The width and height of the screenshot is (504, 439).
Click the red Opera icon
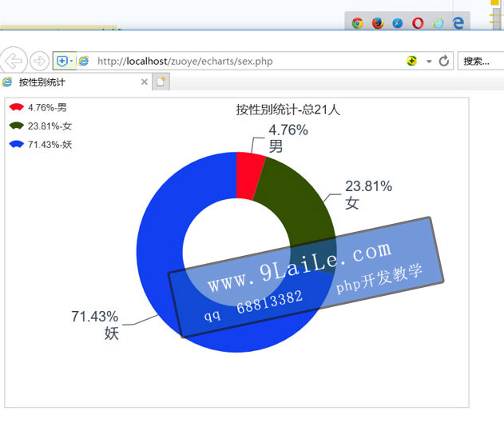[x=418, y=23]
